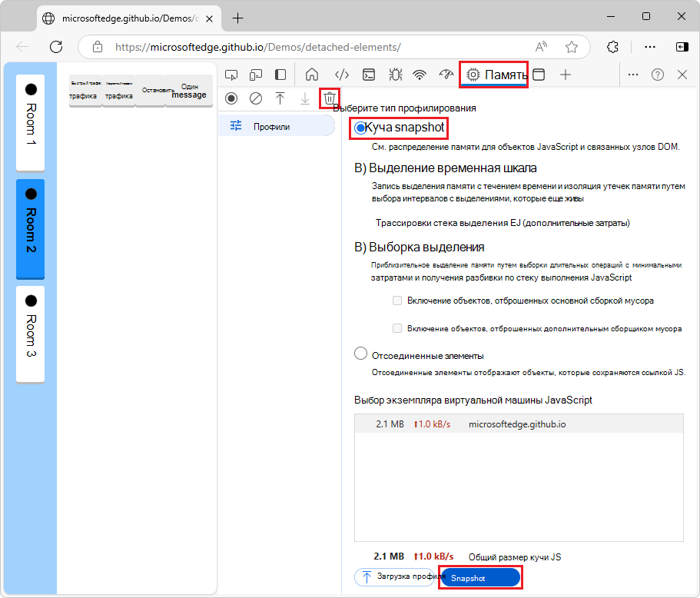Focus the address bar URL
This screenshot has height=598, width=700.
(257, 47)
